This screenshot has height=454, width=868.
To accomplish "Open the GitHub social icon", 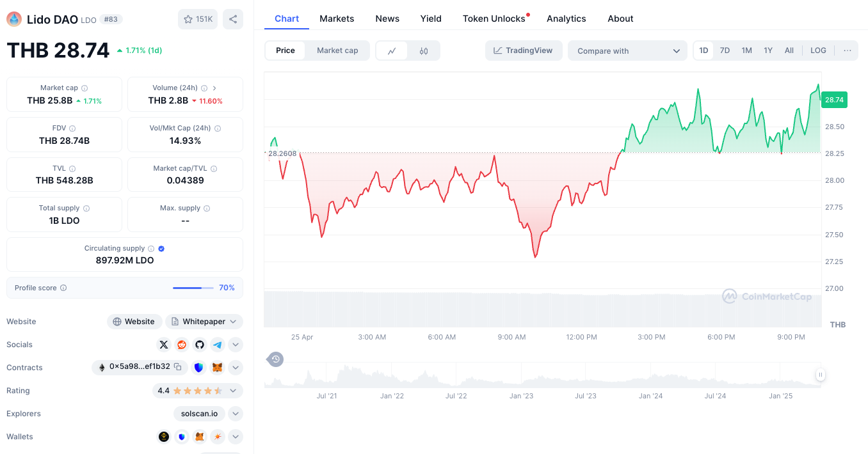I will (x=200, y=345).
